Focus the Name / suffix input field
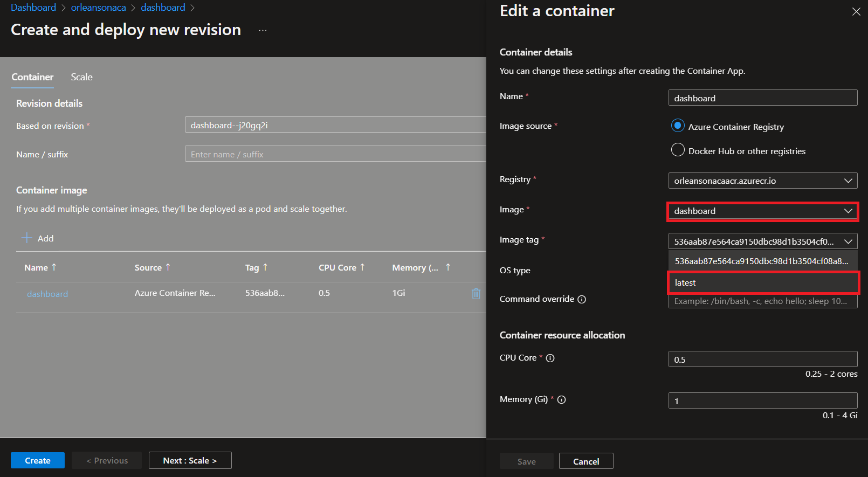Image resolution: width=868 pixels, height=477 pixels. coord(335,154)
